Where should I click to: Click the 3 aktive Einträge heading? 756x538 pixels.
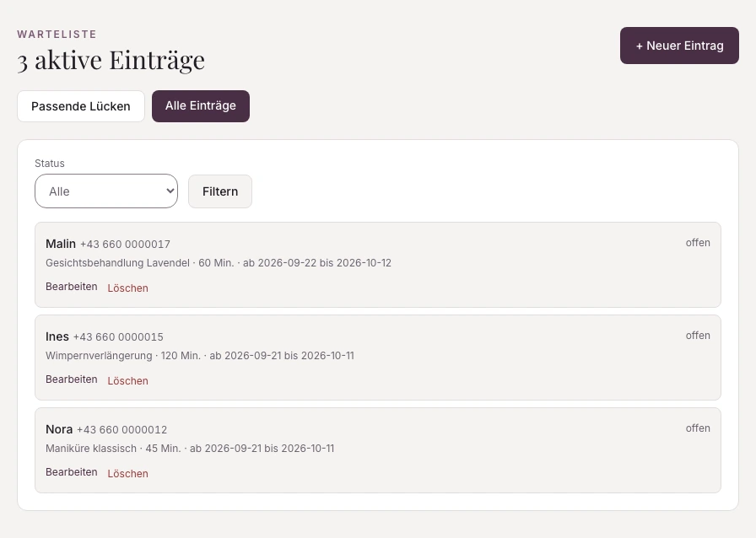pyautogui.click(x=111, y=60)
